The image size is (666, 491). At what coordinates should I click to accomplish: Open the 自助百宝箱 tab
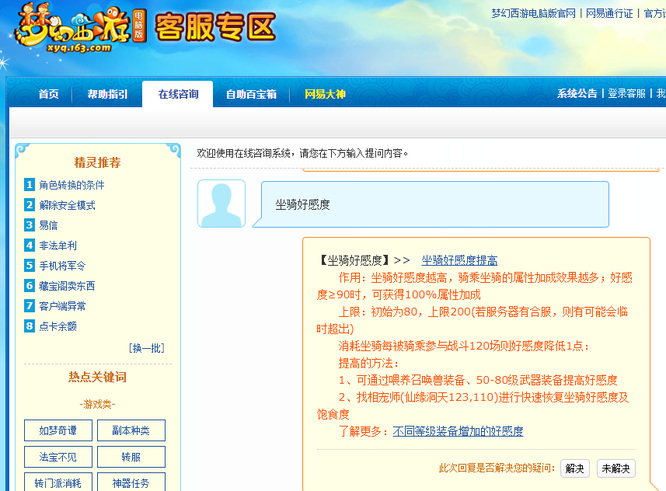click(x=251, y=94)
